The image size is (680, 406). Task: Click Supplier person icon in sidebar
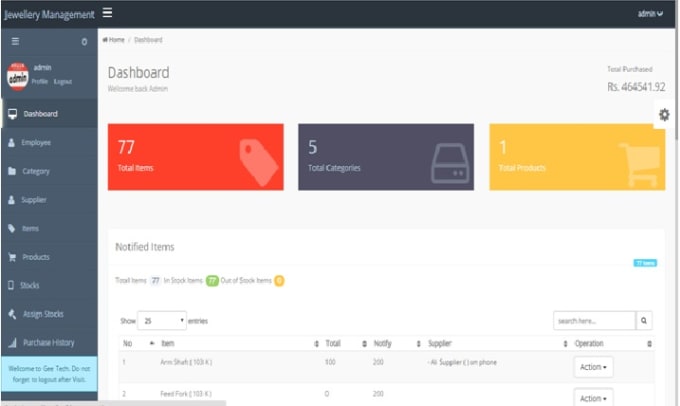(12, 200)
